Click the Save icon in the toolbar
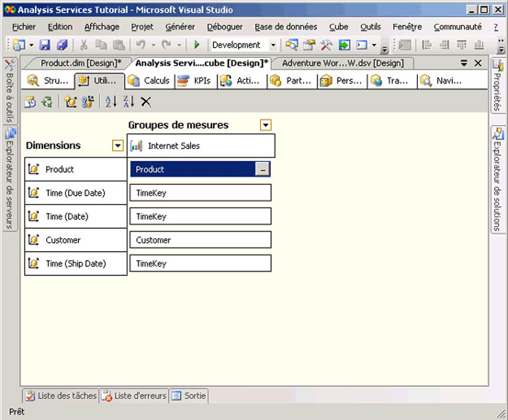Image resolution: width=508 pixels, height=420 pixels. (44, 44)
